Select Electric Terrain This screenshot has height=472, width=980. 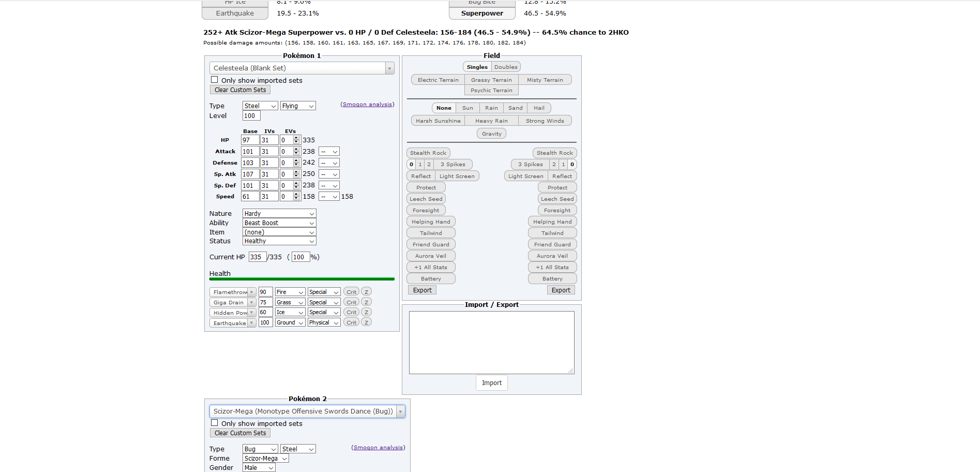coord(438,80)
